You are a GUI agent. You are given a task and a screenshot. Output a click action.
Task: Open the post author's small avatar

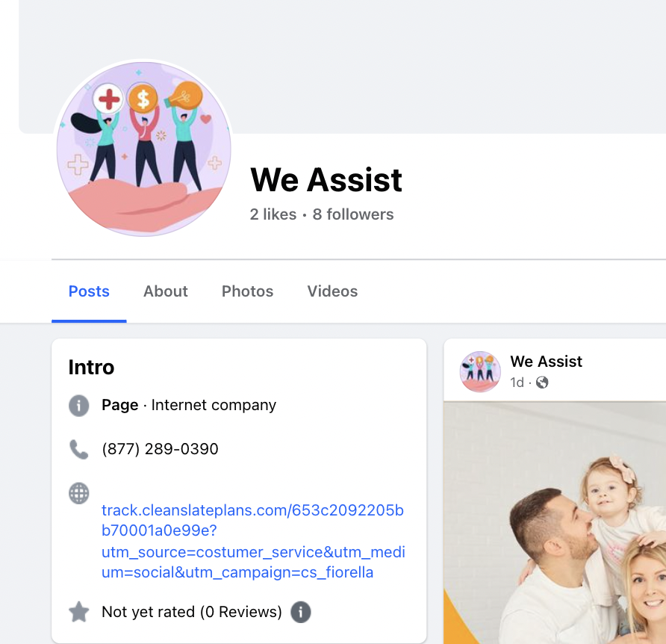(x=480, y=371)
